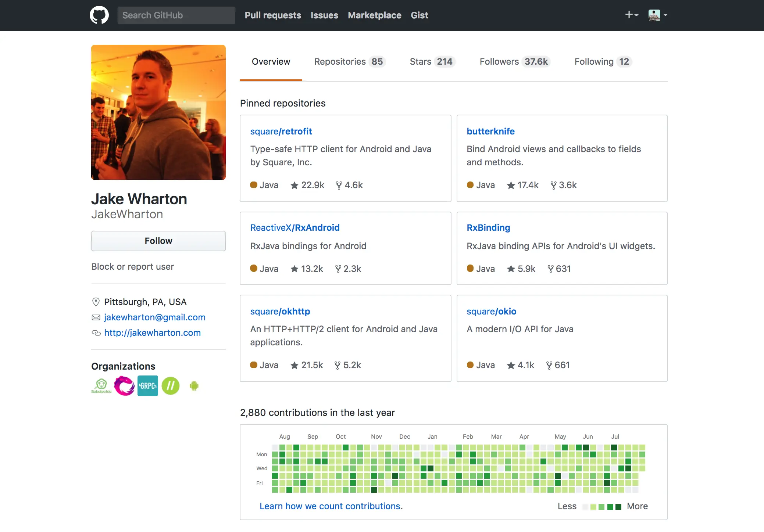Open the green double-slash organization icon
The height and width of the screenshot is (532, 764).
pos(171,385)
